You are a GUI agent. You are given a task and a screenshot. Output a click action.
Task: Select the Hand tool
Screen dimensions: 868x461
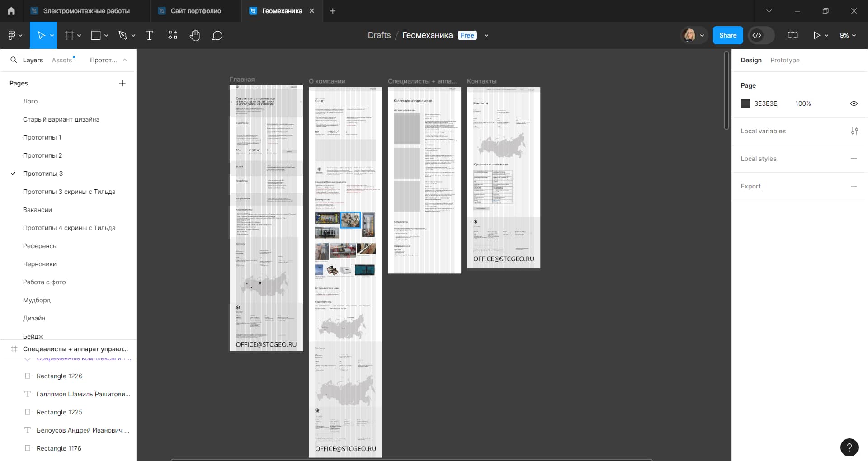coord(195,35)
